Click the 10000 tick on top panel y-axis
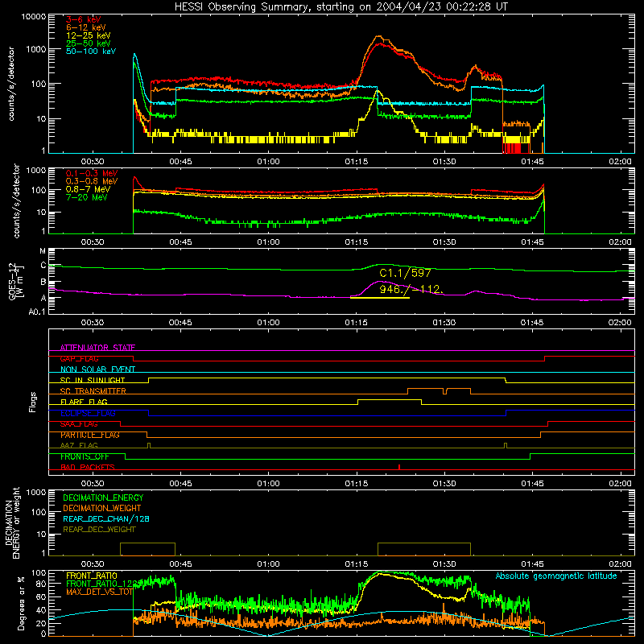644x644 pixels. coord(34,17)
